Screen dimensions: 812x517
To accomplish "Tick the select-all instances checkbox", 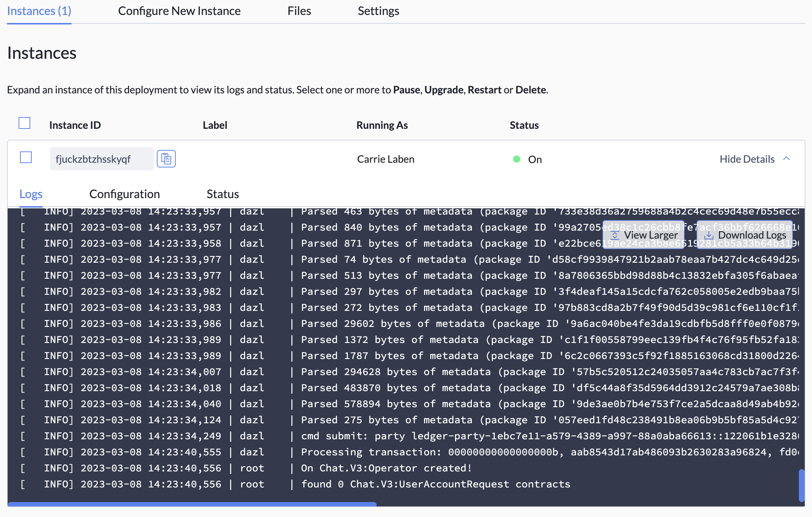I will (x=24, y=123).
